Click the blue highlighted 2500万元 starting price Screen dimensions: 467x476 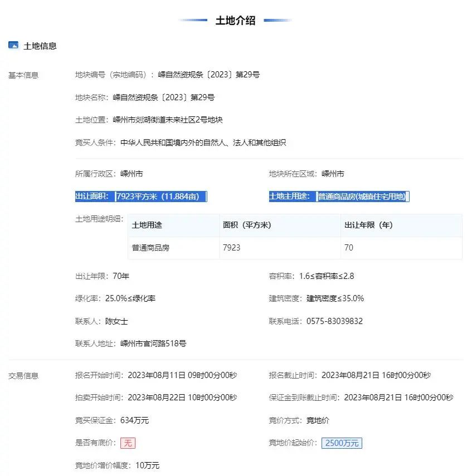(342, 443)
